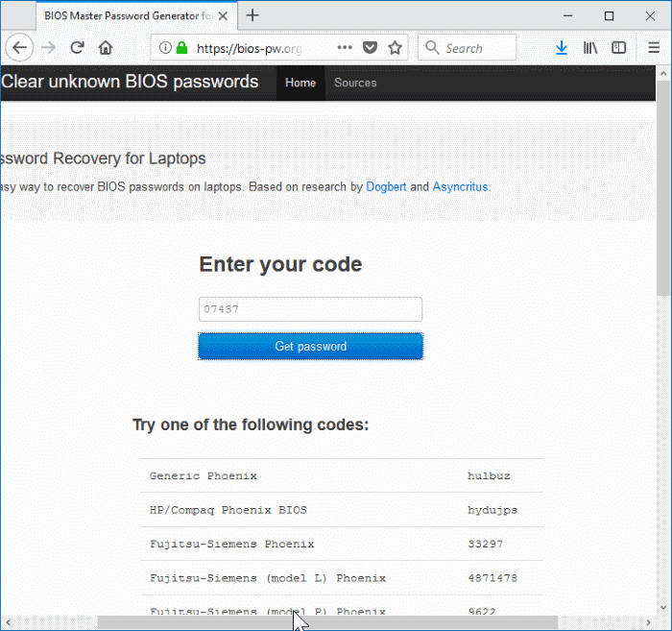
Task: Open the page actions three-dot menu
Action: [x=345, y=48]
